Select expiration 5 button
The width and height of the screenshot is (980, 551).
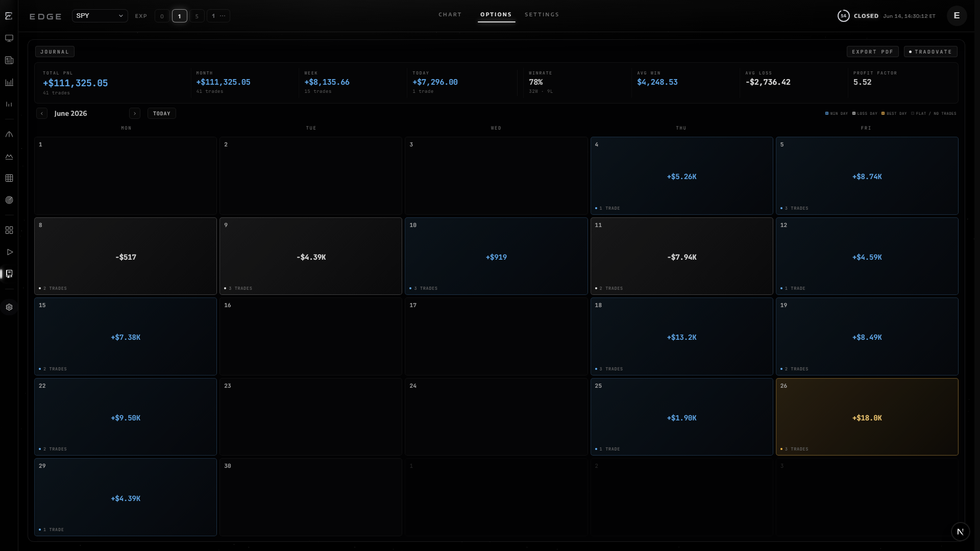[197, 16]
